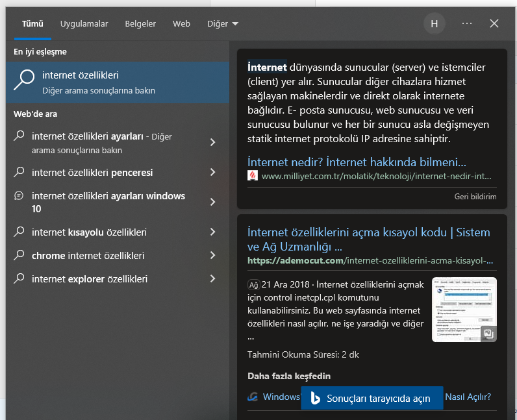Expand arrow for 'internet explorer özellikleri'
517x420 pixels.
coord(212,278)
